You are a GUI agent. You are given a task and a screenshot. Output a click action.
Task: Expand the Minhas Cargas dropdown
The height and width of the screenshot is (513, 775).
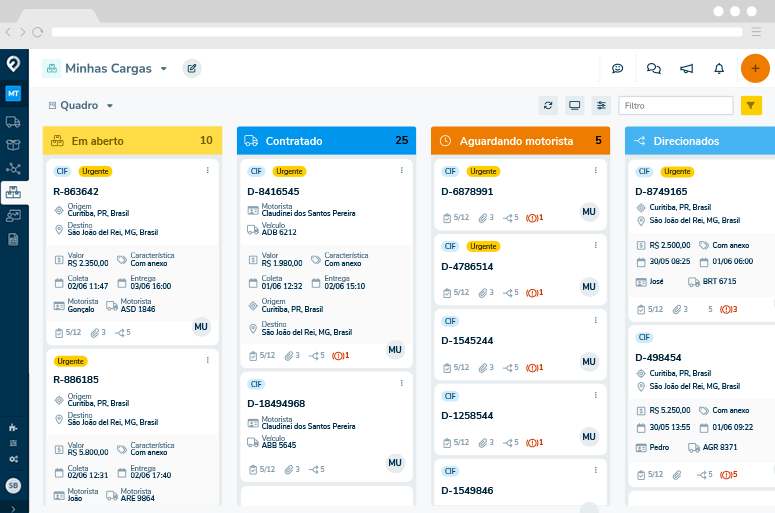coord(163,69)
